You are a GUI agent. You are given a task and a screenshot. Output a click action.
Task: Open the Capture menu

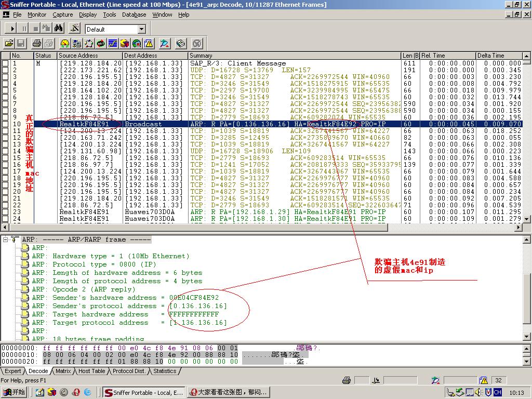pos(62,15)
